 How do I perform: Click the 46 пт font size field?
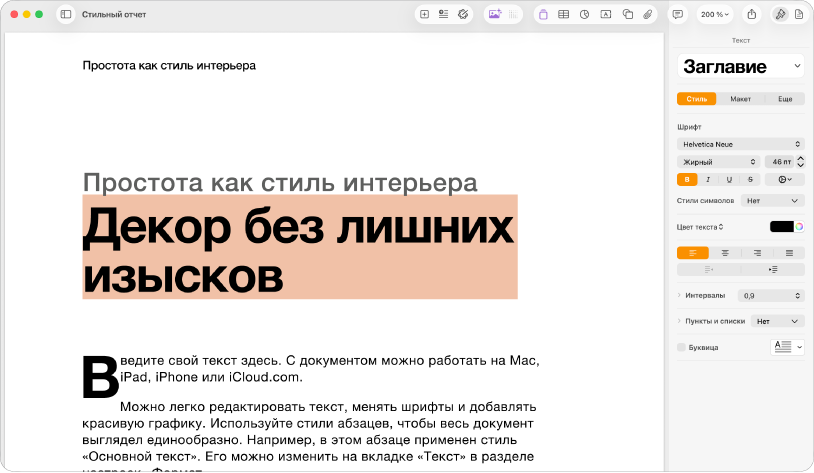pos(780,162)
